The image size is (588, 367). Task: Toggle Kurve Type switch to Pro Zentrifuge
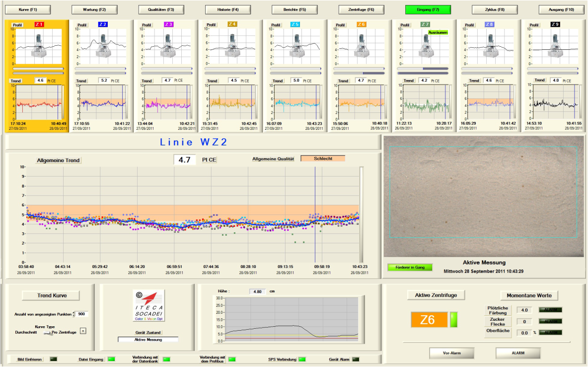tap(47, 332)
